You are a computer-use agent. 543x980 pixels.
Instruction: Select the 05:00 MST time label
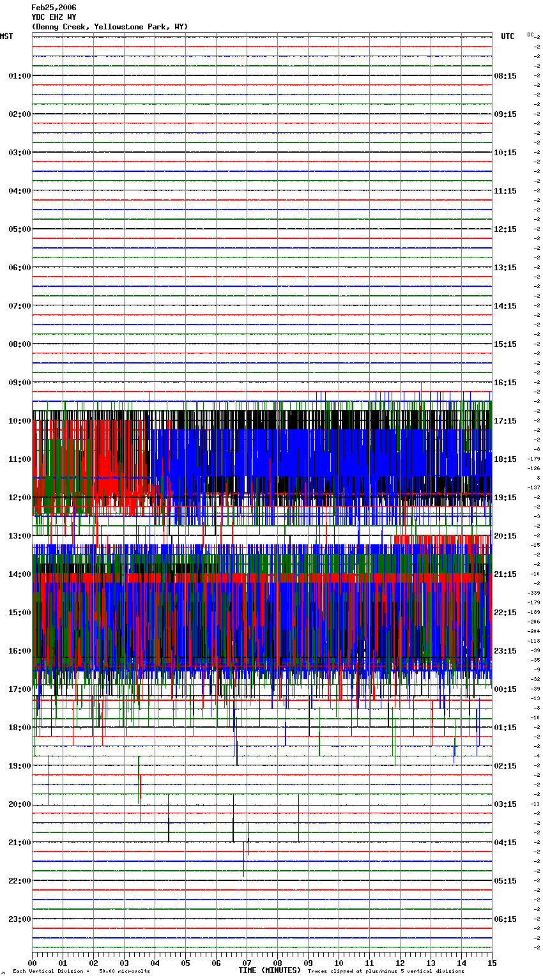[x=19, y=229]
